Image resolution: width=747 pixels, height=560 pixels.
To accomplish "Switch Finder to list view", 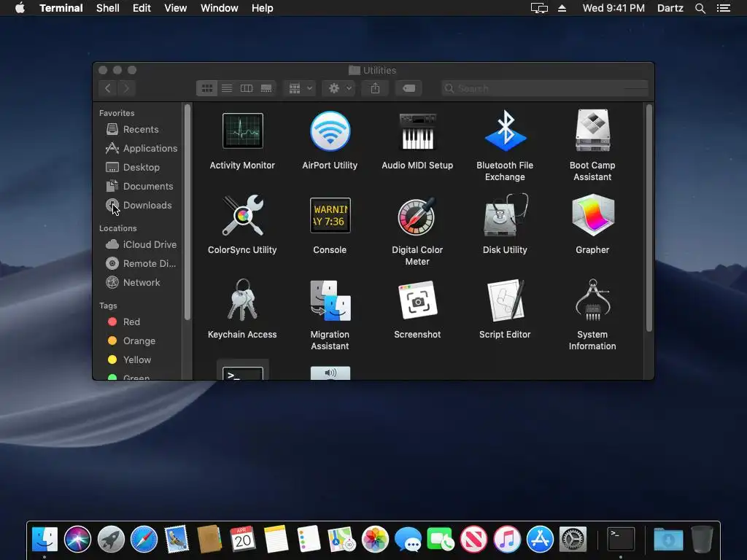I will 227,88.
